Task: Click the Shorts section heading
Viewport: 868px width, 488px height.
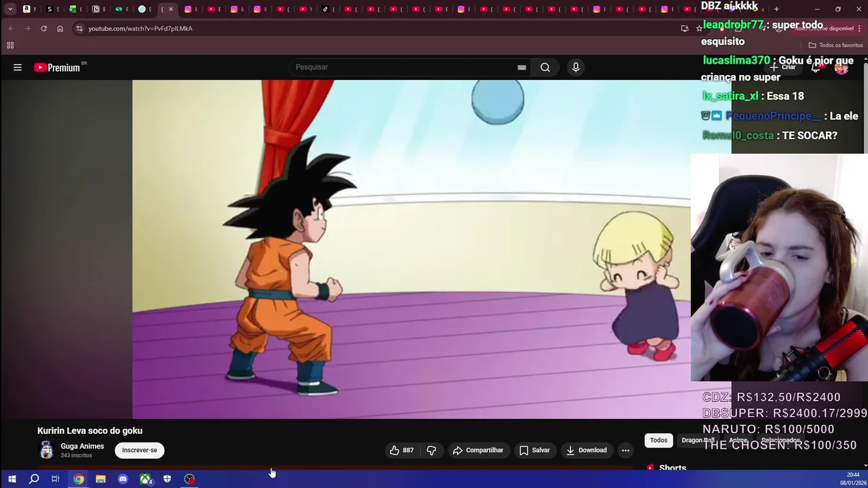Action: click(x=673, y=468)
